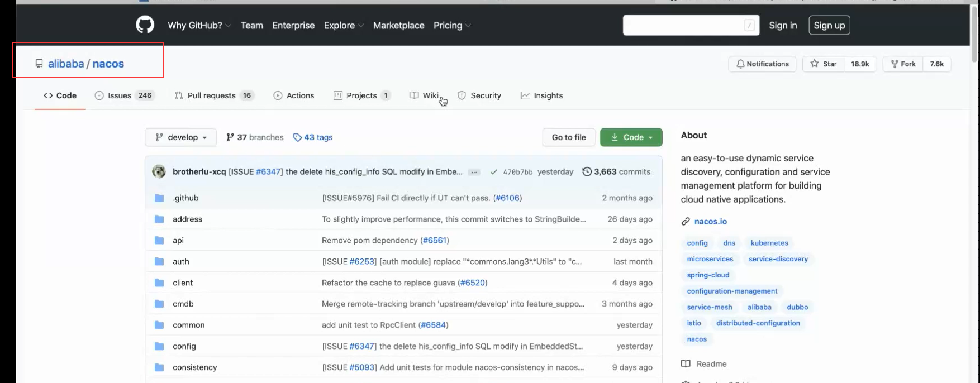Viewport: 980px width, 383px height.
Task: Click the client folder icon
Action: pos(159,283)
